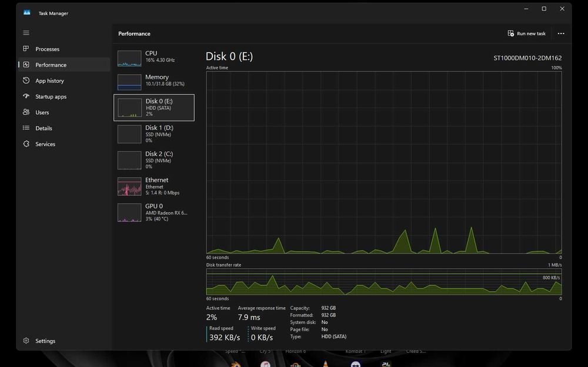Click the Ethernet S: 1.4 R: 0 Mbps text
This screenshot has height=367, width=588.
point(162,193)
